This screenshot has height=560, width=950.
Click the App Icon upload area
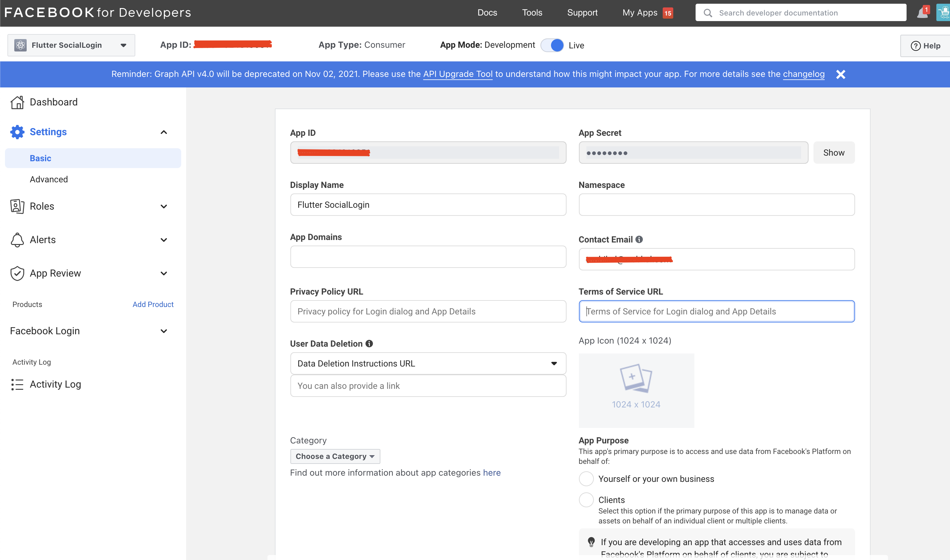coord(637,387)
